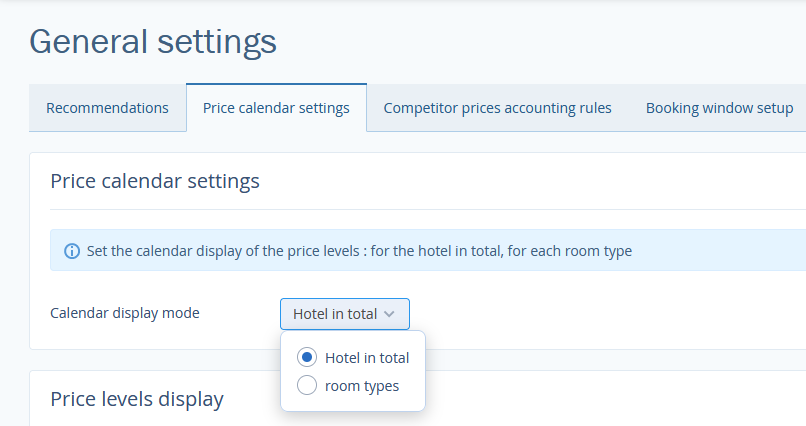Click the Hotel in total option text in the popup
Viewport: 806px width, 426px height.
coord(367,358)
